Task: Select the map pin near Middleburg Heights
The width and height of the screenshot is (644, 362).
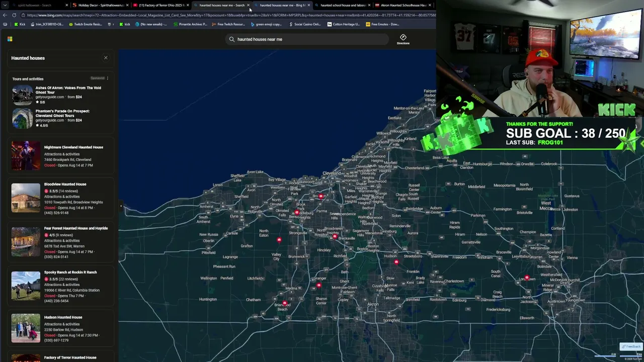Action: coord(297,213)
